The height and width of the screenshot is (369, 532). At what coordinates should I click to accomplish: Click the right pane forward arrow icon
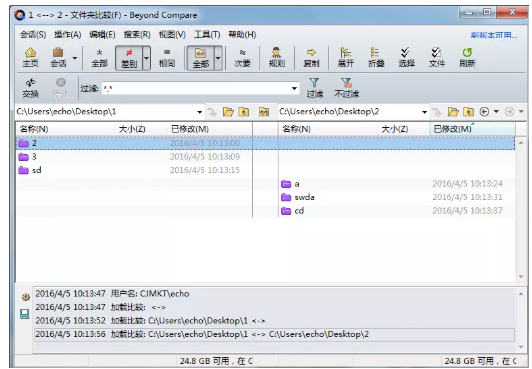(x=509, y=112)
